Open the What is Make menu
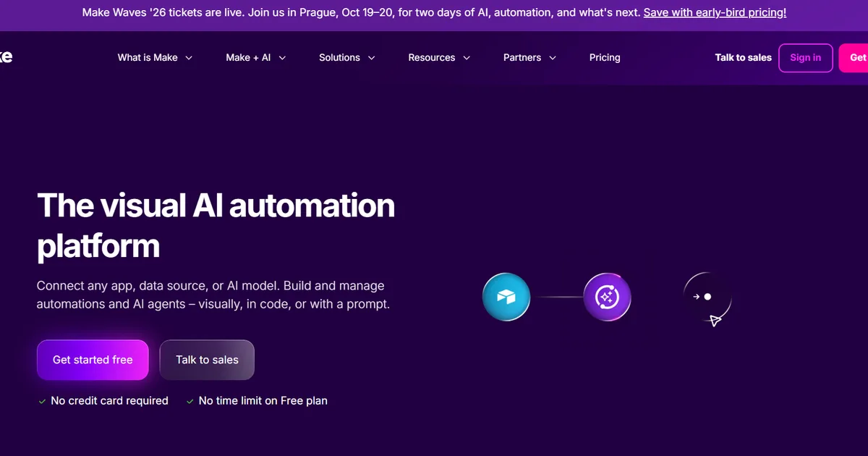868x456 pixels. click(155, 58)
